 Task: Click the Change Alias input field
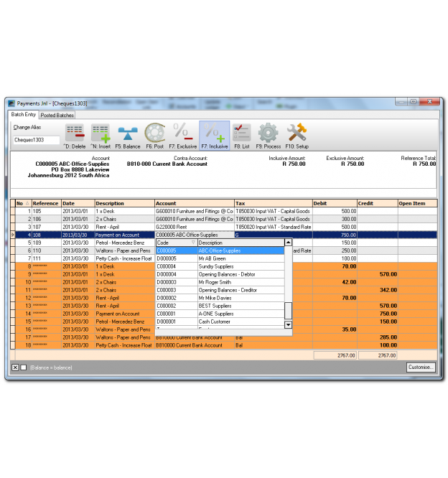point(37,141)
